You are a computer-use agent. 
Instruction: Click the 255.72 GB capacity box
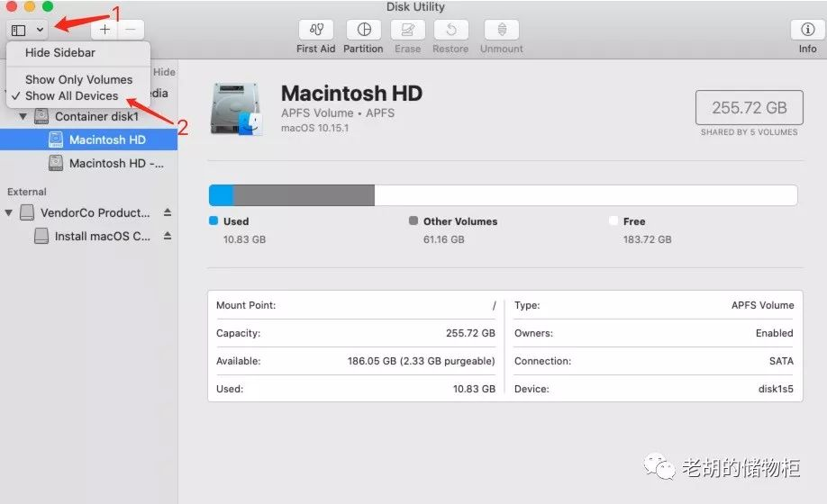pyautogui.click(x=750, y=107)
